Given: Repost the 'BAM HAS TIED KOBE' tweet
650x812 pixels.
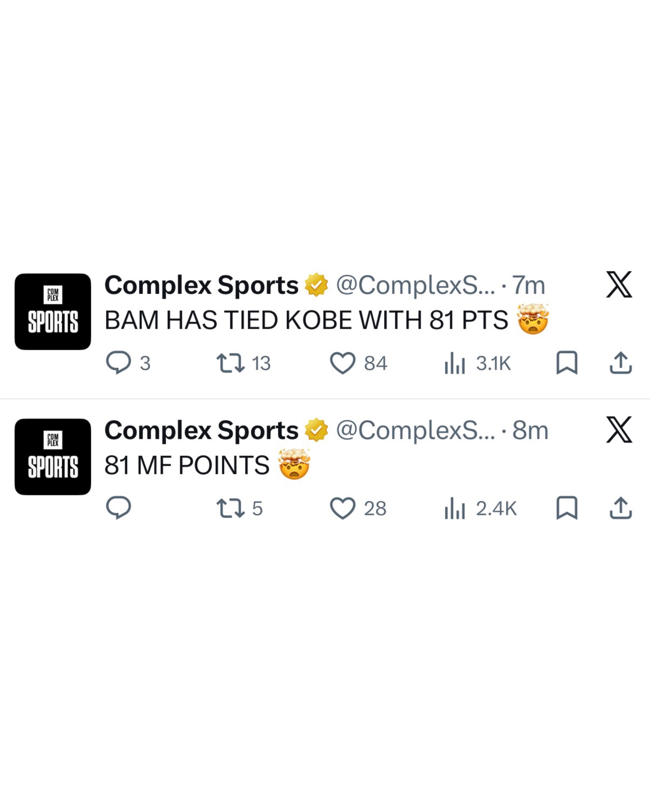Looking at the screenshot, I should tap(231, 363).
